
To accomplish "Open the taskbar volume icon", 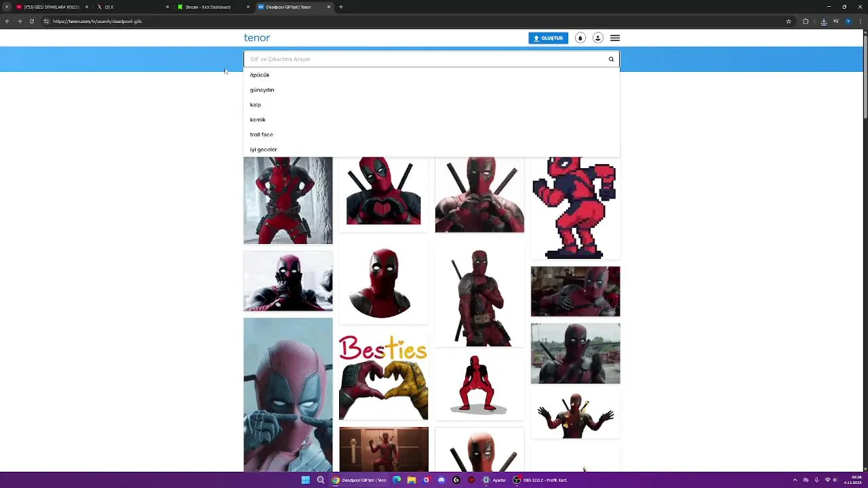I will tap(835, 480).
